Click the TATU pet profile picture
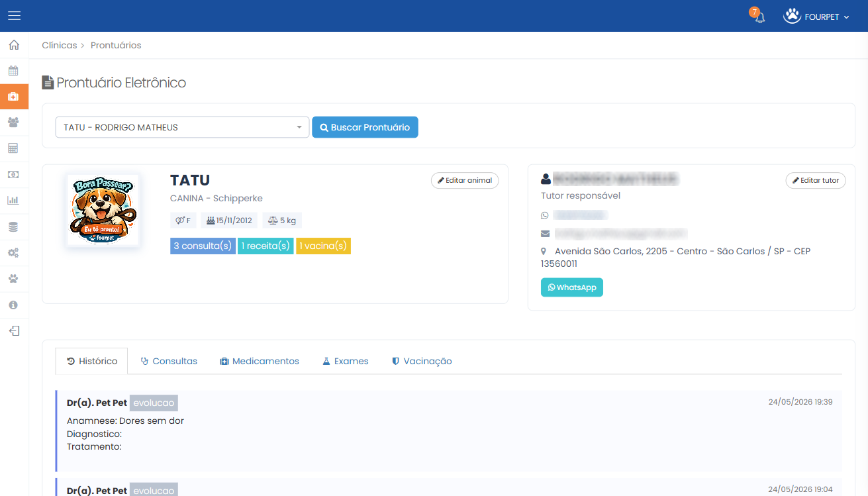This screenshot has width=868, height=496. [x=103, y=211]
